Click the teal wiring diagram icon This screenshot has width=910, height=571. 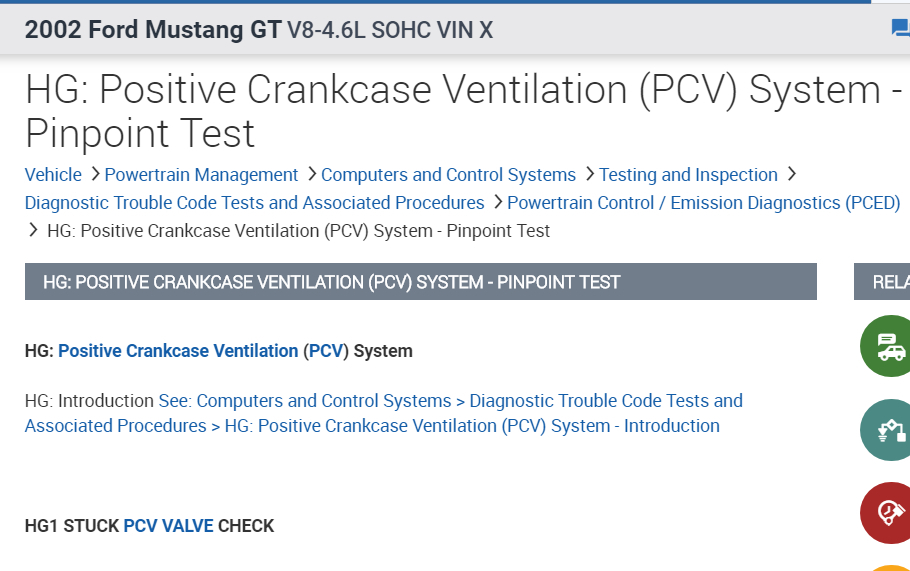tap(888, 430)
